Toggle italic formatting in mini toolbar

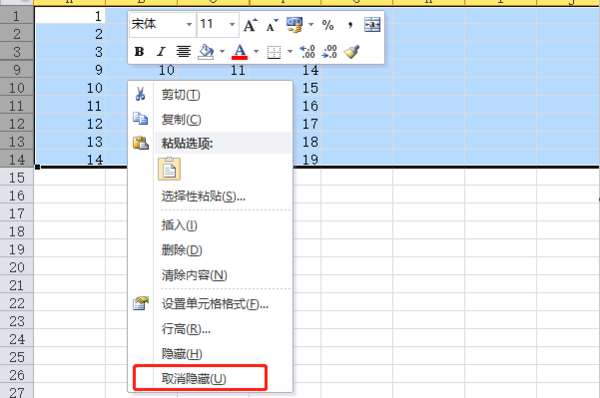coord(161,52)
